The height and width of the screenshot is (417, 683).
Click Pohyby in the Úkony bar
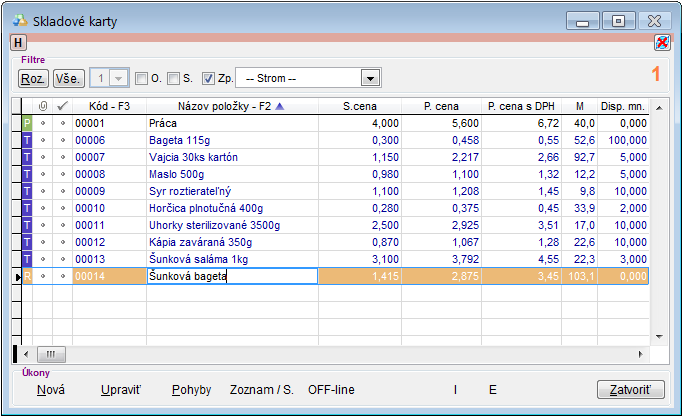[x=191, y=389]
